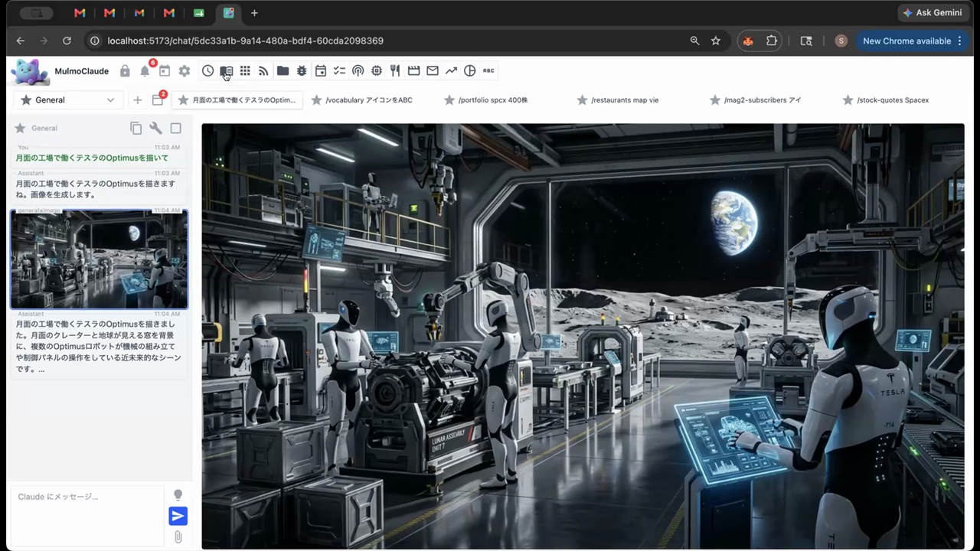Viewport: 980px width, 551px height.
Task: Select the /restaurants map vie tab
Action: [x=618, y=100]
